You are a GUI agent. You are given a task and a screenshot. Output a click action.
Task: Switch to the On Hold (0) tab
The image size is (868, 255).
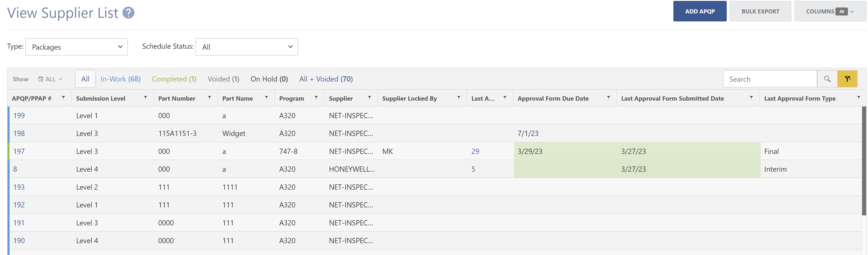269,79
